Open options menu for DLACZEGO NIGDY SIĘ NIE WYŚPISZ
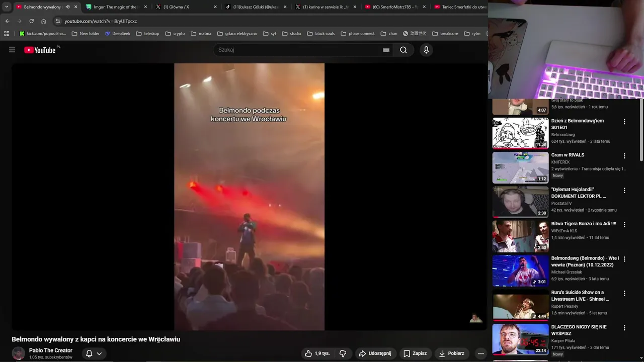Image resolution: width=644 pixels, height=362 pixels. [624, 328]
